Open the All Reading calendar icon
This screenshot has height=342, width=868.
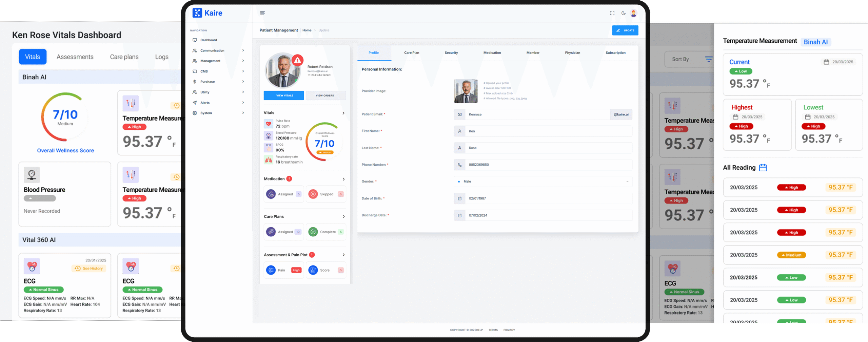point(763,168)
